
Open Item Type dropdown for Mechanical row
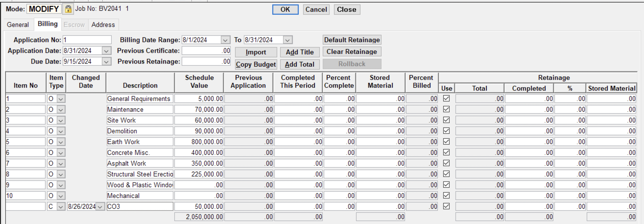(x=61, y=196)
